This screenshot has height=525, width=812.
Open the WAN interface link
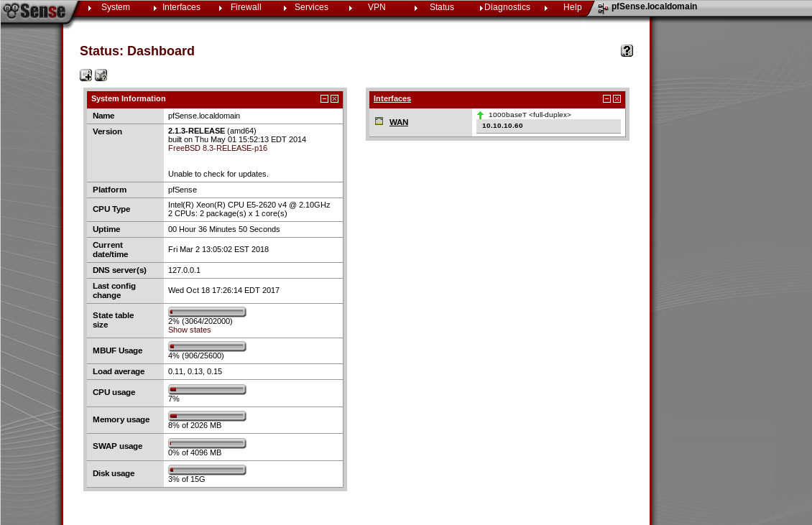tap(399, 122)
